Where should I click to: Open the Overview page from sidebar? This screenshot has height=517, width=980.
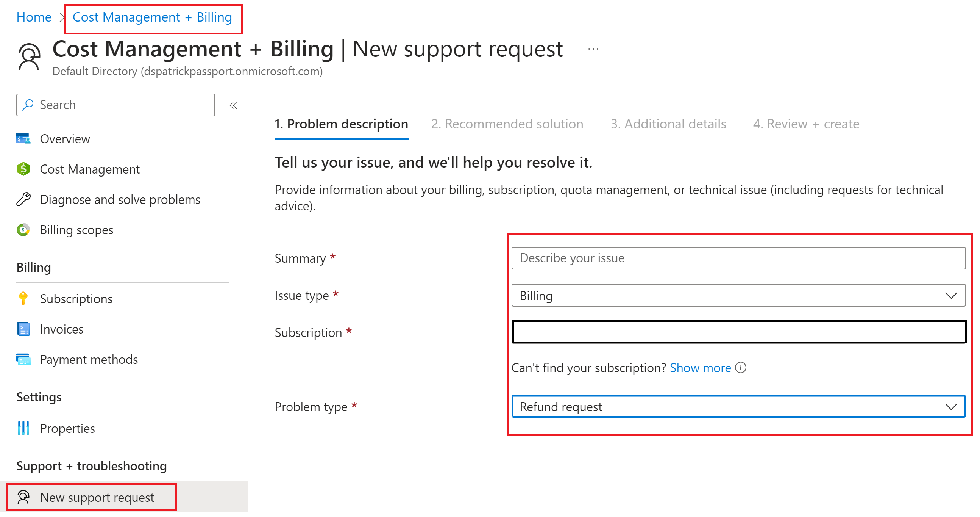[x=65, y=139]
